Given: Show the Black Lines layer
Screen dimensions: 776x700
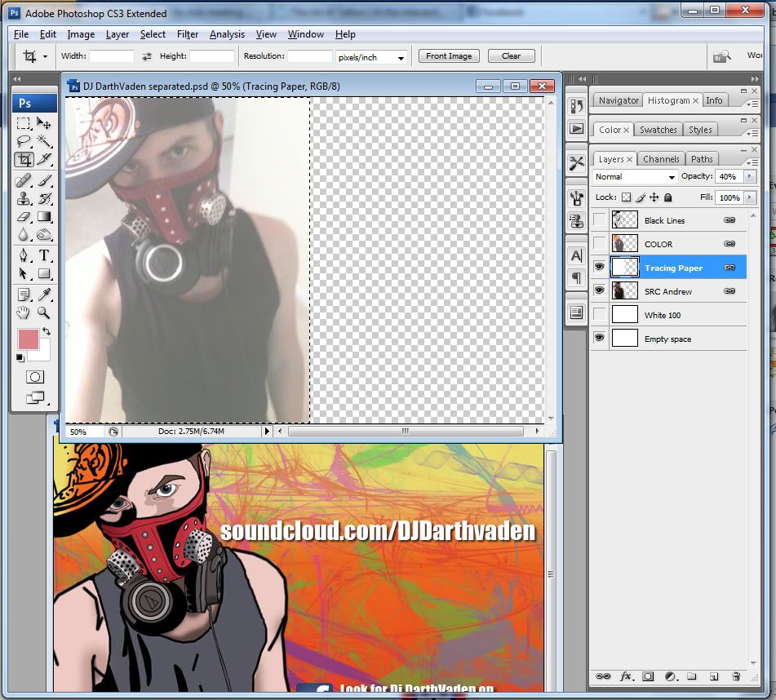Looking at the screenshot, I should (x=599, y=219).
